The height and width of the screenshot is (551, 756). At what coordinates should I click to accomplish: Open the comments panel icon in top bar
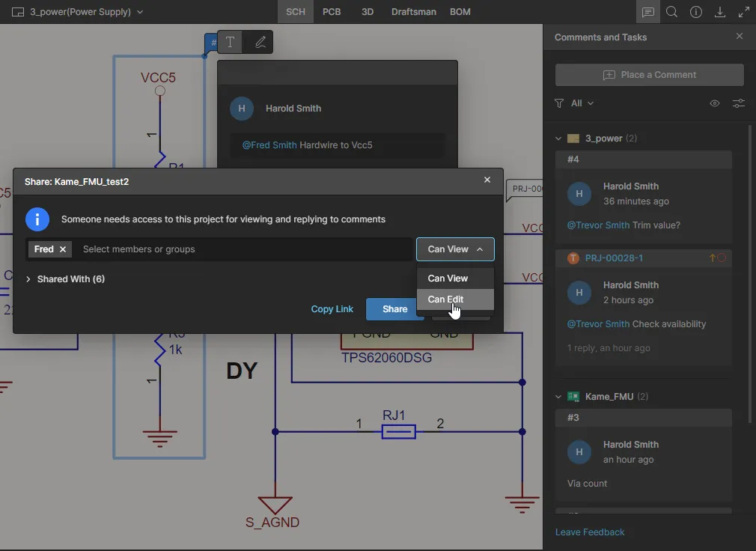[x=648, y=12]
